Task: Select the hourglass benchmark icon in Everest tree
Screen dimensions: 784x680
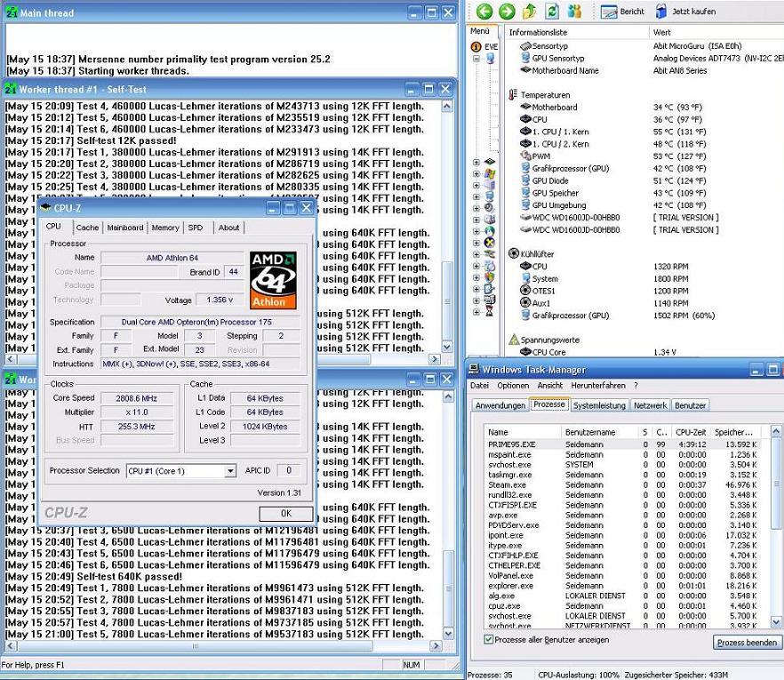Action: click(x=490, y=311)
